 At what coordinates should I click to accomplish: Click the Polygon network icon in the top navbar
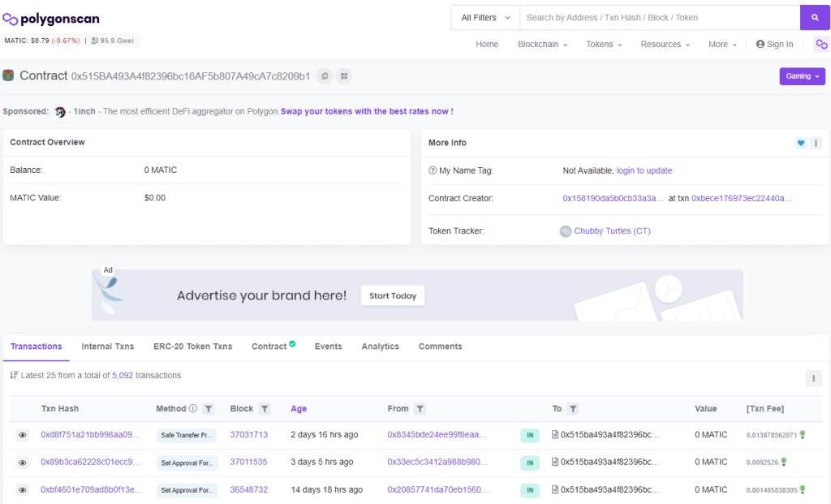[821, 45]
